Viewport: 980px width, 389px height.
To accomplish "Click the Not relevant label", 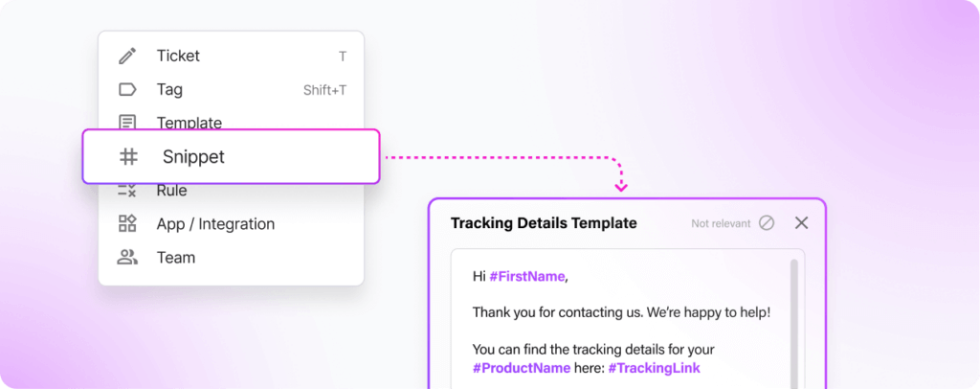I will pos(721,223).
